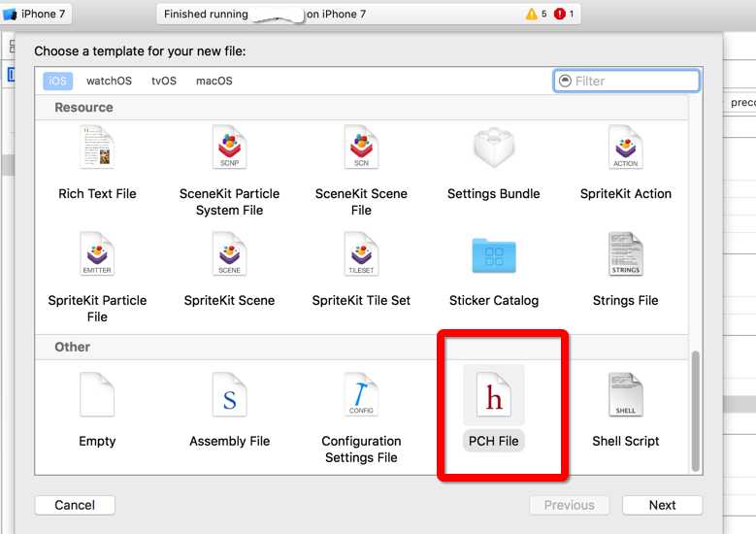Click the Previous button
Image resolution: width=756 pixels, height=534 pixels.
tap(570, 505)
